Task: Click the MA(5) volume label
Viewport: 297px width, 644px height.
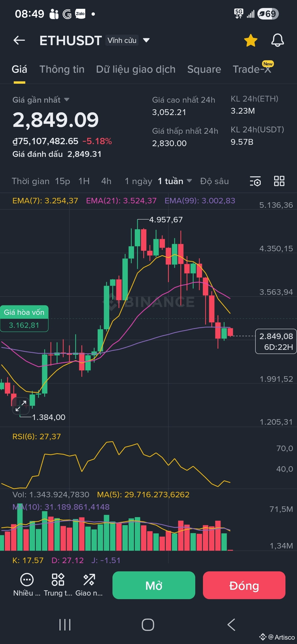Action: tap(143, 495)
